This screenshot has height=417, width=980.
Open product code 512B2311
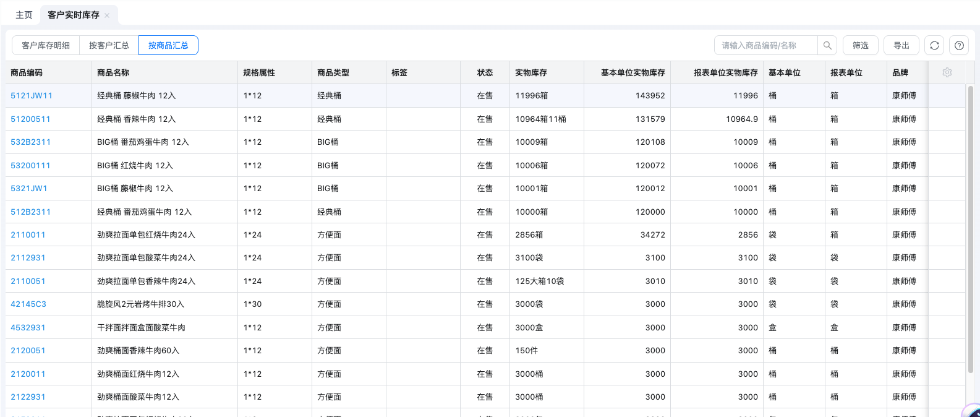[x=30, y=212]
